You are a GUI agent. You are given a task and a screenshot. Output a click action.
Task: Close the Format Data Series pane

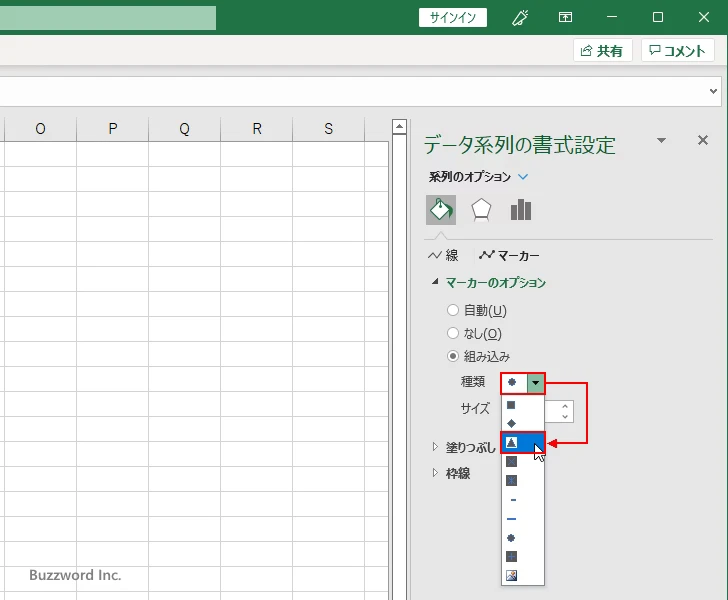point(702,140)
